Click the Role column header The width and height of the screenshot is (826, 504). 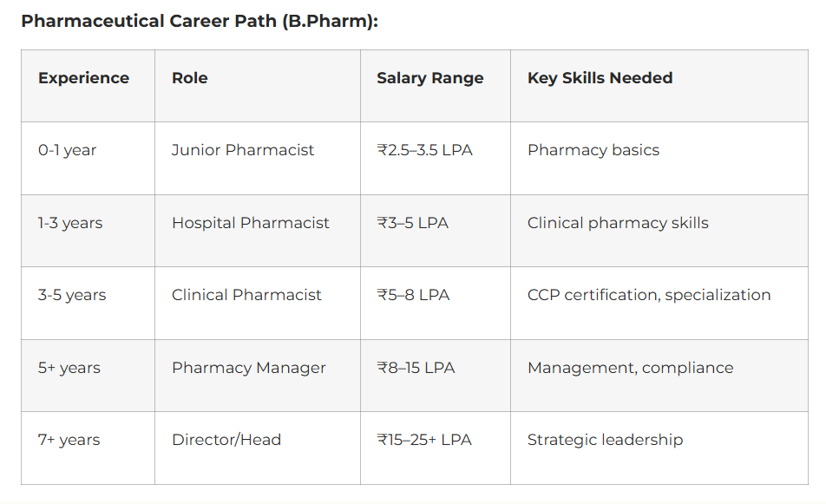coord(190,78)
